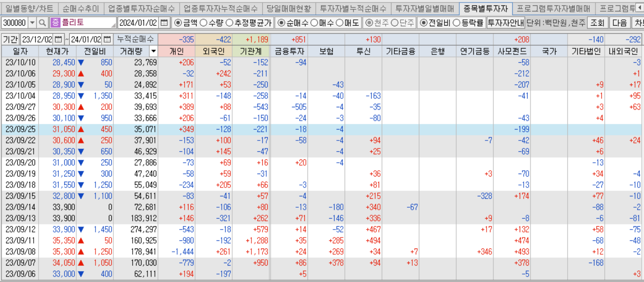Click the 외국인 column header
This screenshot has height=282, width=644.
214,51
